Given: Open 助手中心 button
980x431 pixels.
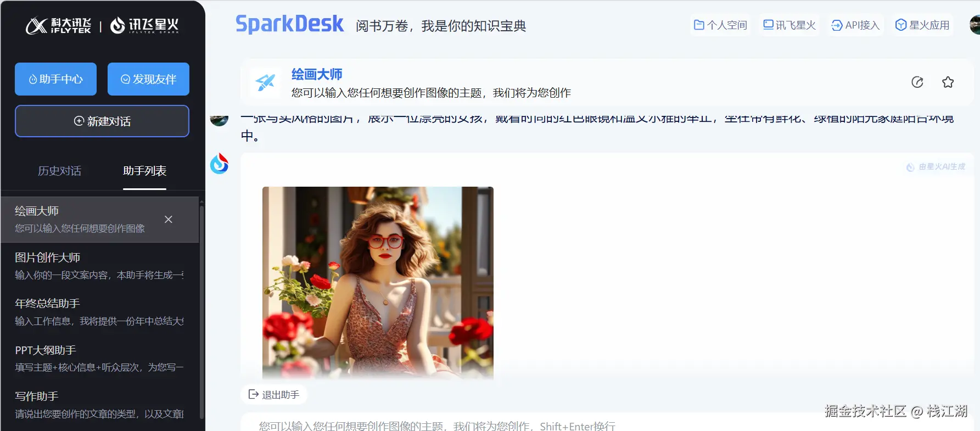Looking at the screenshot, I should coord(55,79).
